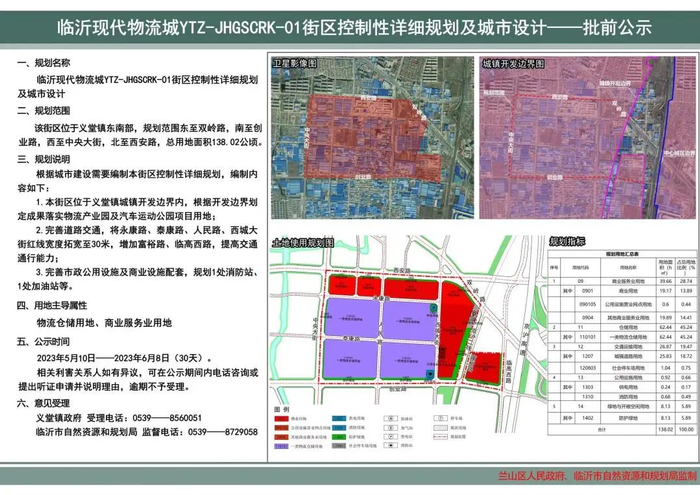
Task: Click the table cell 25.83
Action: click(x=666, y=356)
